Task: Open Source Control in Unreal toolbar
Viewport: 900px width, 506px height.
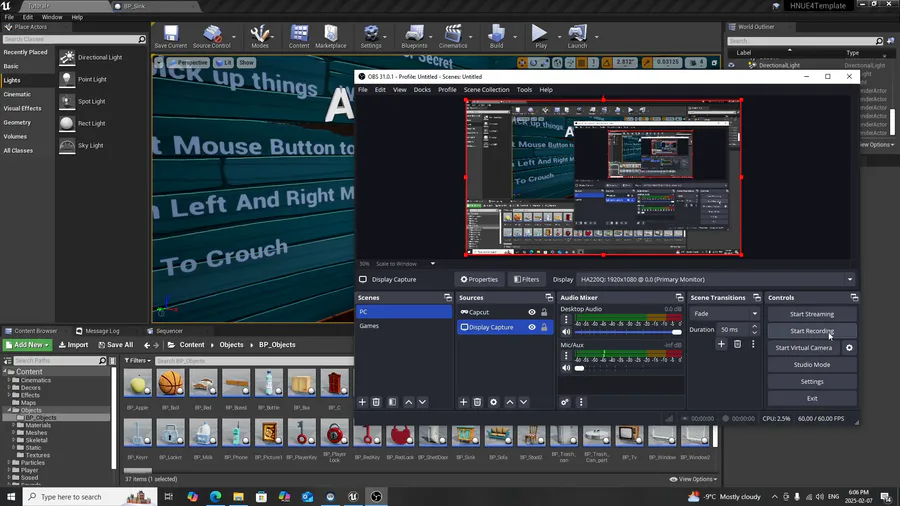Action: [x=211, y=37]
